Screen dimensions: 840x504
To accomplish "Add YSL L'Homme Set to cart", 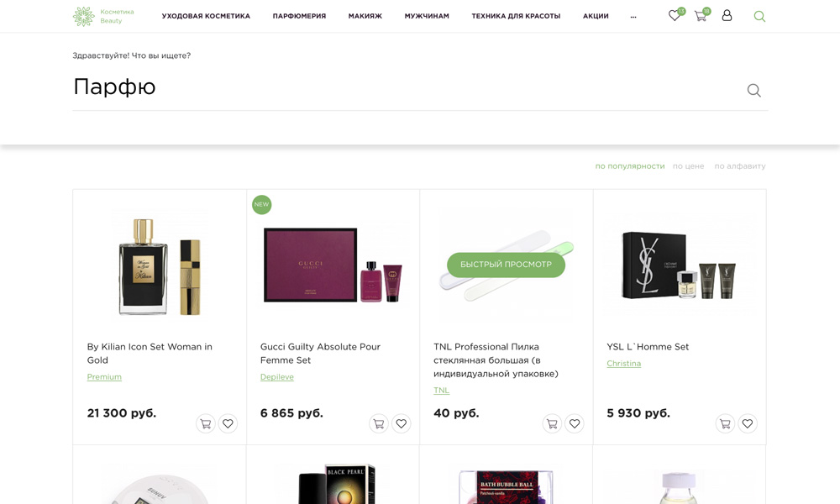I will [x=725, y=424].
